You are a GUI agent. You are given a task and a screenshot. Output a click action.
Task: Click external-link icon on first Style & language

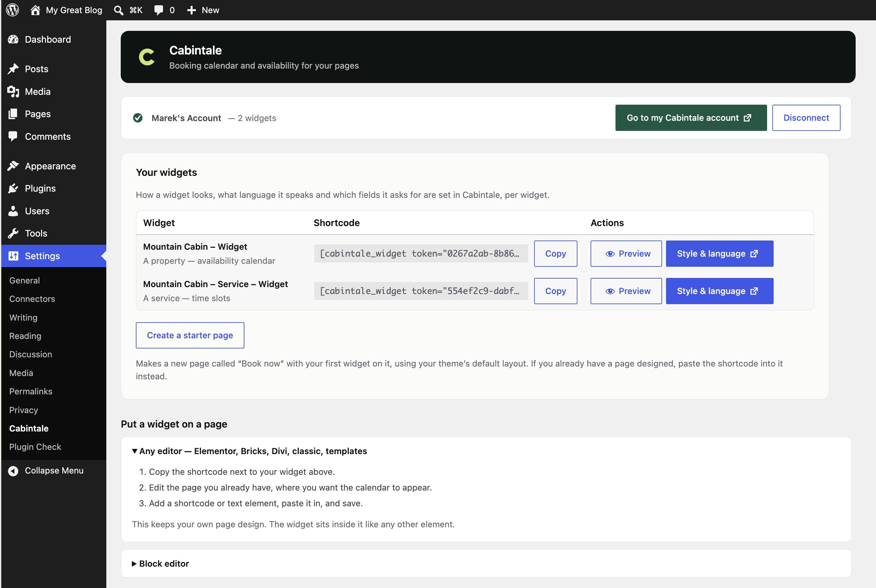point(754,254)
